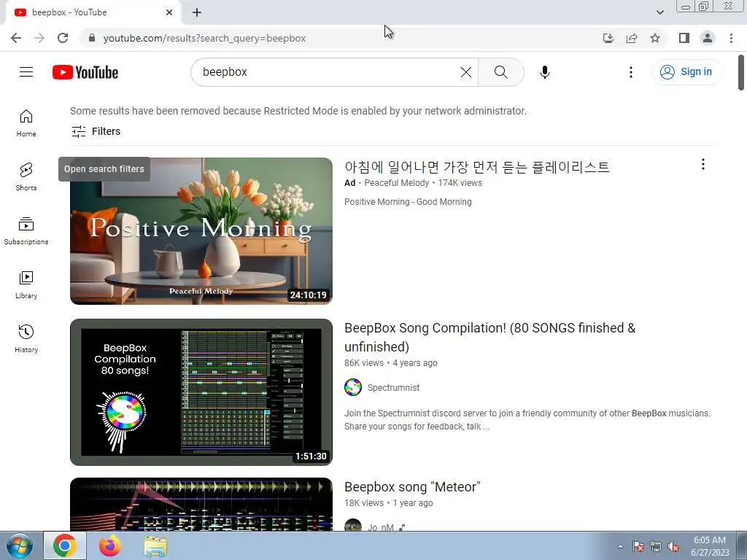Share this page using the share icon
Image resolution: width=747 pixels, height=560 pixels.
632,38
